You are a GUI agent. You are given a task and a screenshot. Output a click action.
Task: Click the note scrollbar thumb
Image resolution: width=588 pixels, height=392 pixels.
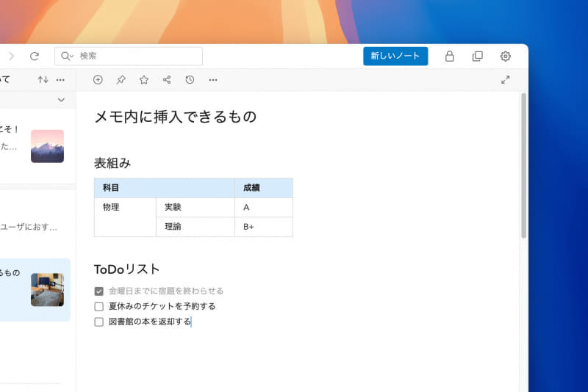pyautogui.click(x=523, y=165)
